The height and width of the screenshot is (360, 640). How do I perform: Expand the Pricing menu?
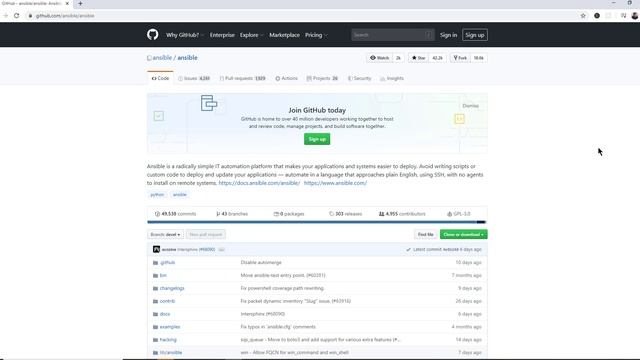pyautogui.click(x=316, y=35)
